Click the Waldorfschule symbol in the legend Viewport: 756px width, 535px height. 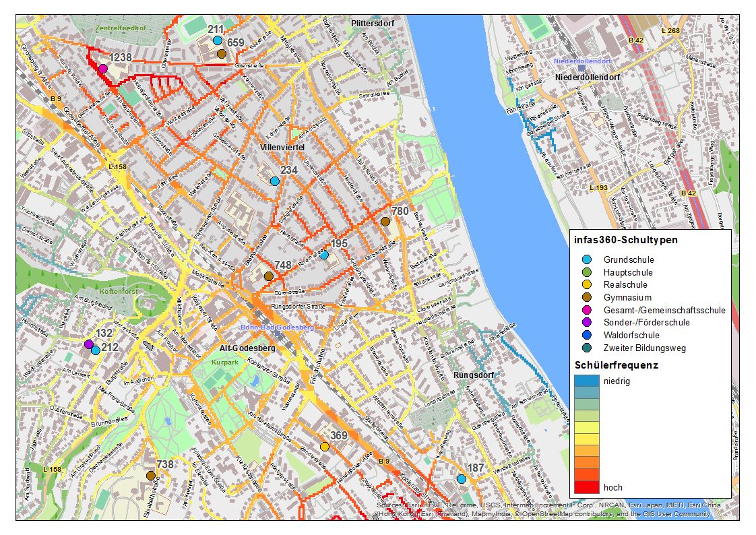coord(586,336)
